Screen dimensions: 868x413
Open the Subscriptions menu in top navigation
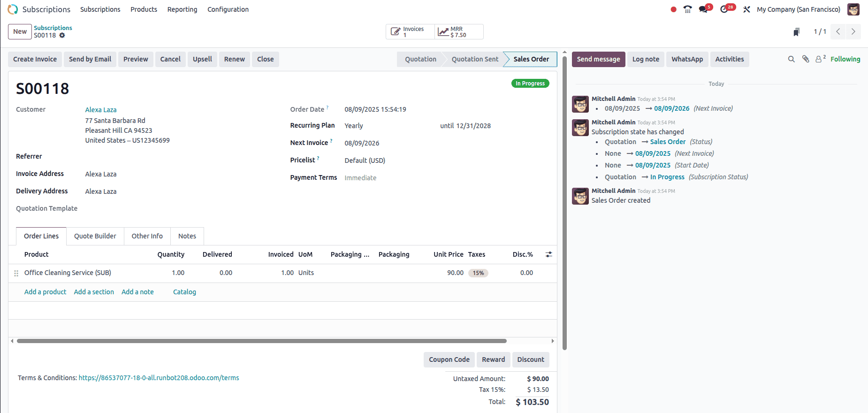point(100,9)
